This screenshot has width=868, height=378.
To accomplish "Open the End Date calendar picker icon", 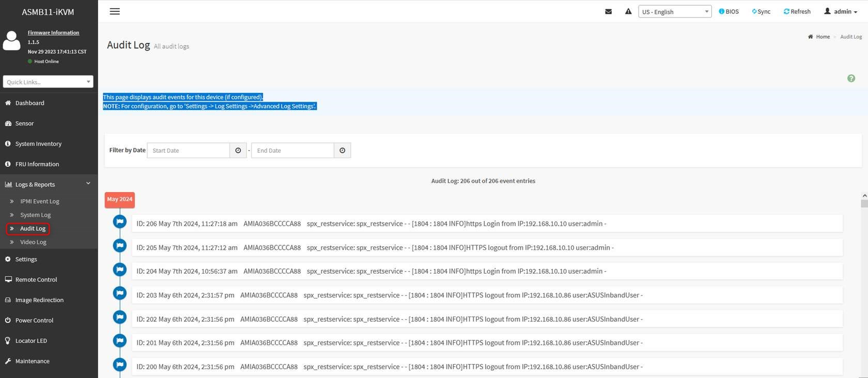I will tap(343, 150).
